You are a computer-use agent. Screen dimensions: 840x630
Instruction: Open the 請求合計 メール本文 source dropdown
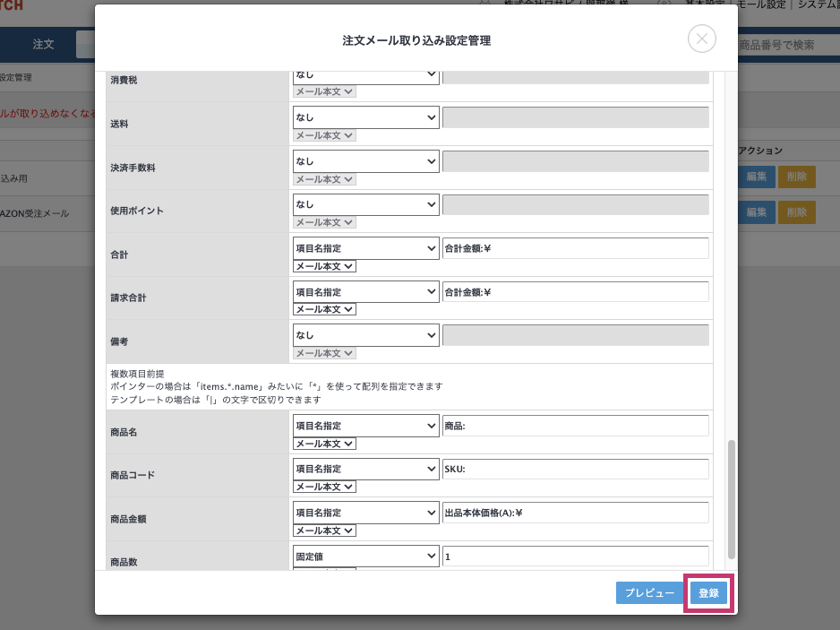(325, 309)
